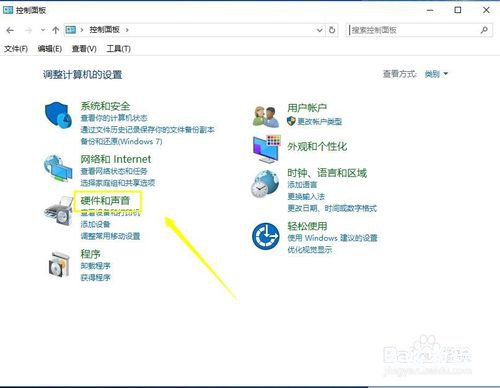Expand the address bar history dropdown
The height and width of the screenshot is (388, 500).
[319, 30]
